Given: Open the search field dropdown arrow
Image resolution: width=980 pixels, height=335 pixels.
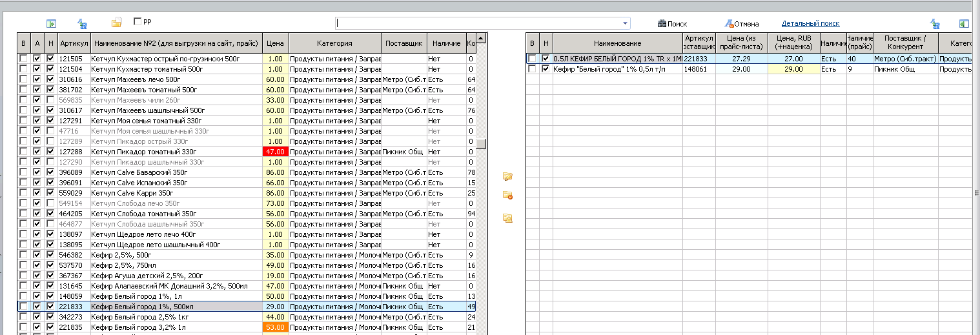Looking at the screenshot, I should 625,23.
